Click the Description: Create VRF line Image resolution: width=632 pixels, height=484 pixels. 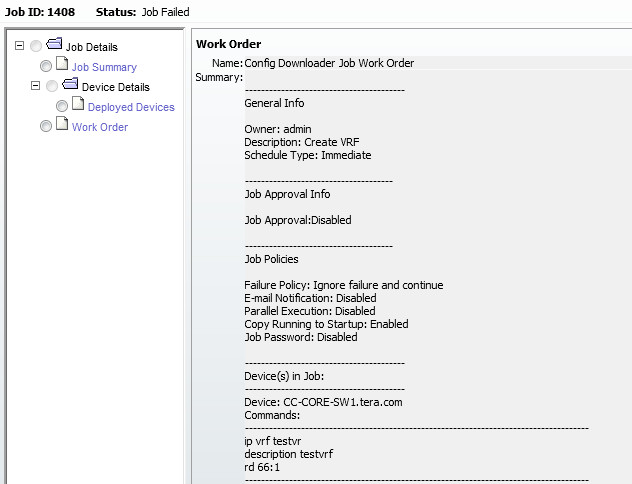pyautogui.click(x=302, y=142)
